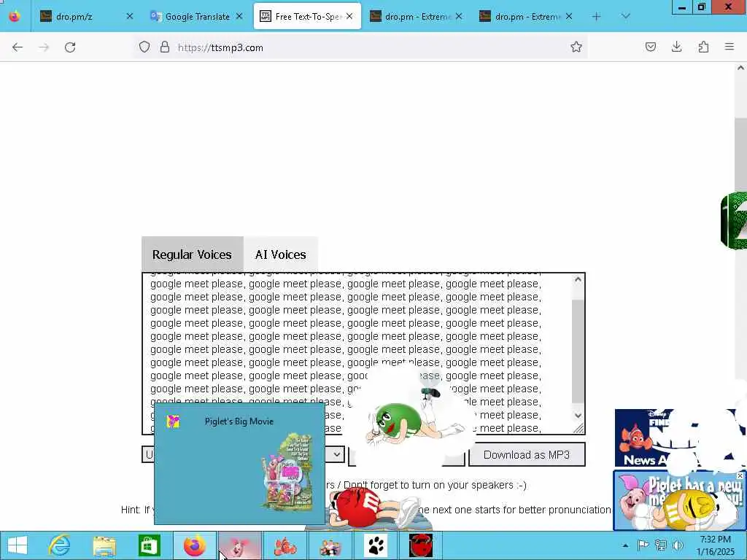View site security lock information

click(x=164, y=47)
